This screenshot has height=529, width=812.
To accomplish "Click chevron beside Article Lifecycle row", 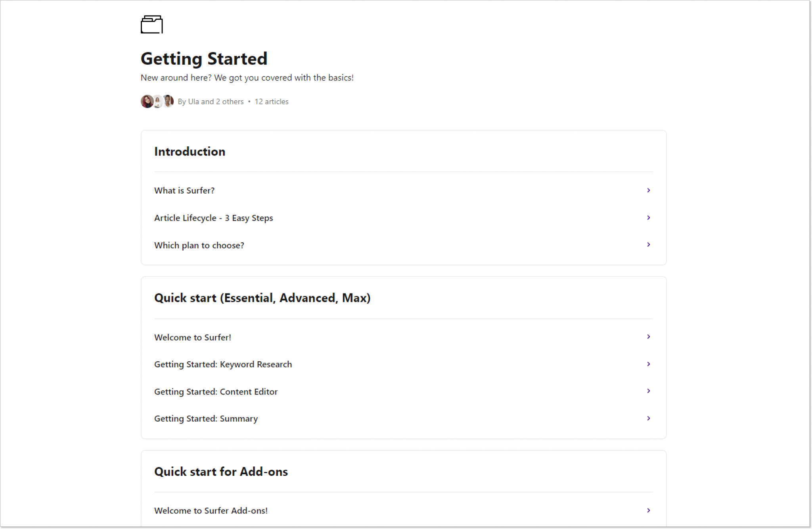I will pos(649,218).
